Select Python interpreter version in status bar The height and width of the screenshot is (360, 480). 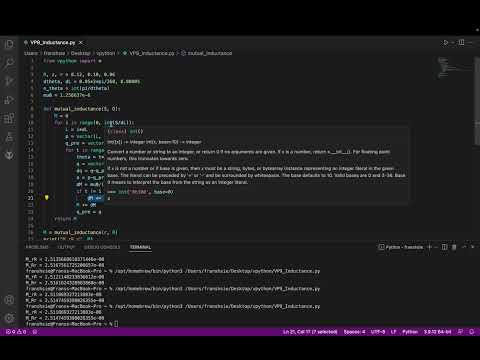(x=437, y=332)
